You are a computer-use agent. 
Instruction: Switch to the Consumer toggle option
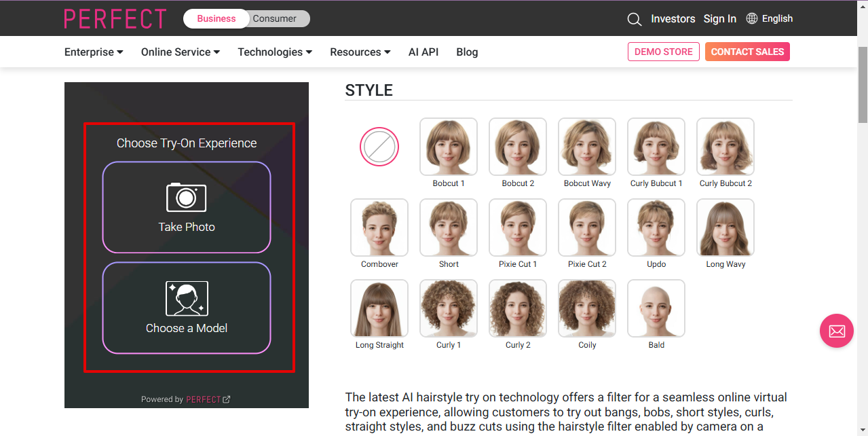(x=275, y=19)
